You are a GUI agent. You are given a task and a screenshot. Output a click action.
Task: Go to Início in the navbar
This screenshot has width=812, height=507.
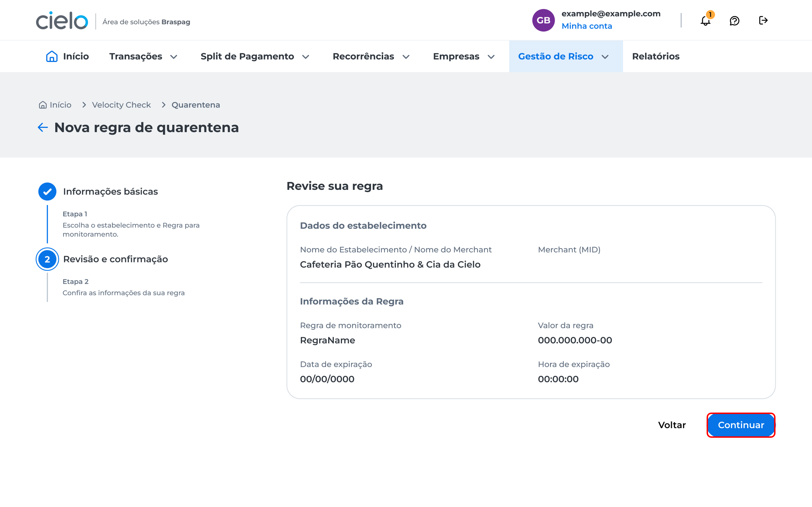tap(67, 56)
